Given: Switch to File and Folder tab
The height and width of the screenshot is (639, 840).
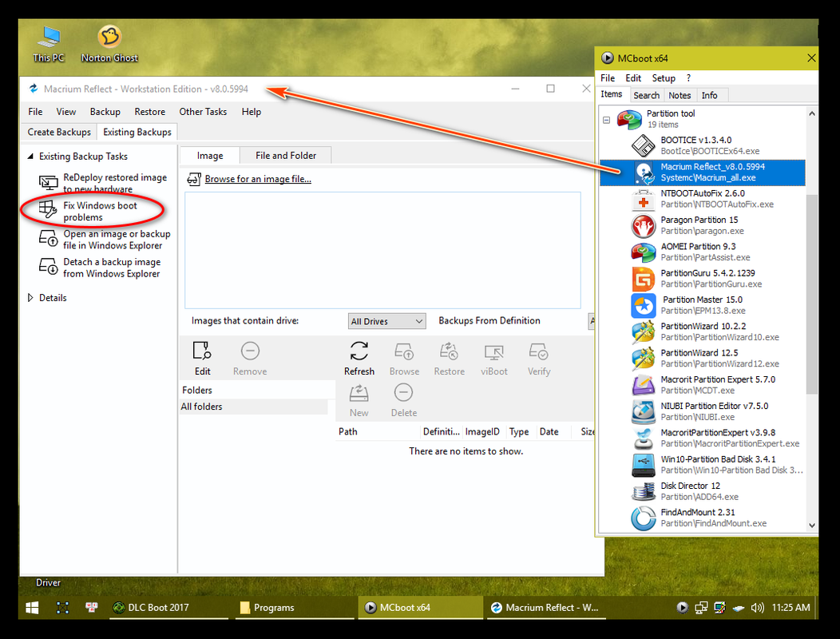Looking at the screenshot, I should (286, 156).
